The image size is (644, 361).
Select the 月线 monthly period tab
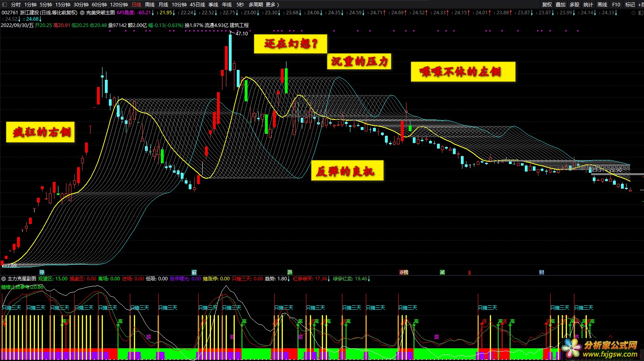click(x=163, y=5)
